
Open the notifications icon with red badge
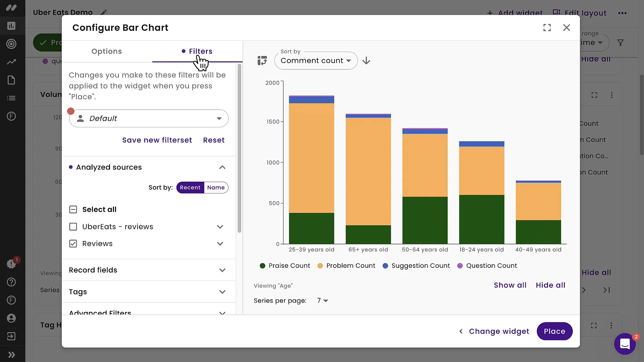pos(11,264)
